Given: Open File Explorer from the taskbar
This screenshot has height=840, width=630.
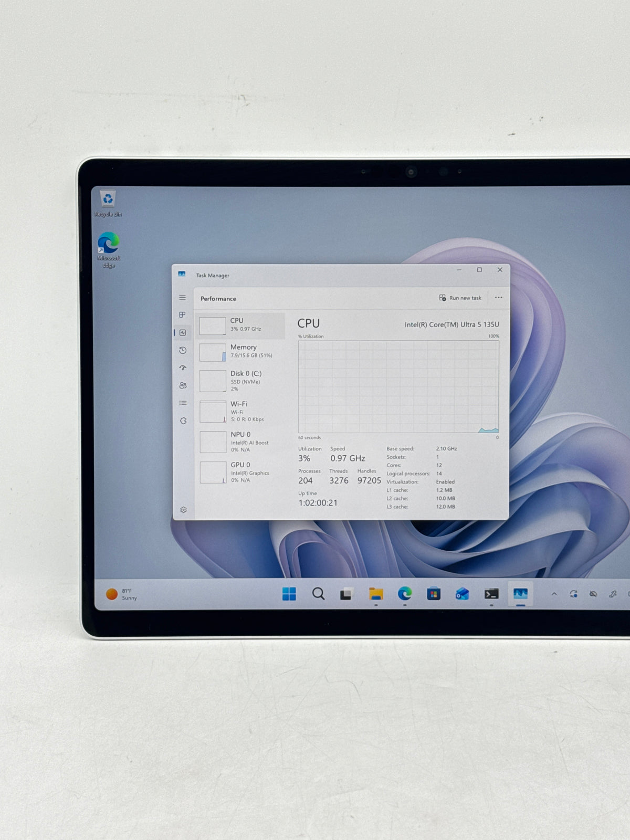Looking at the screenshot, I should [x=376, y=594].
